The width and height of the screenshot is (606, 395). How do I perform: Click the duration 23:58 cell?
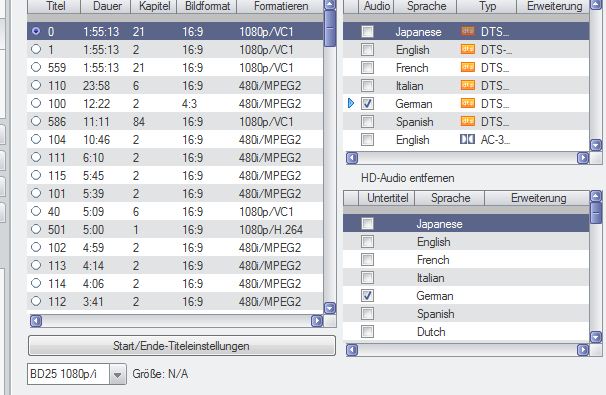click(96, 85)
